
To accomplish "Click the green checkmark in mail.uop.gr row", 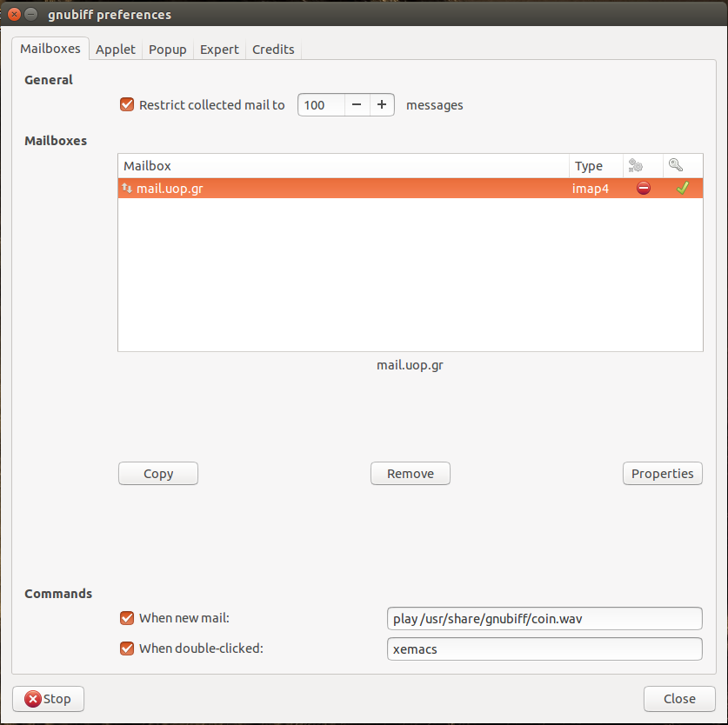I will (x=682, y=189).
